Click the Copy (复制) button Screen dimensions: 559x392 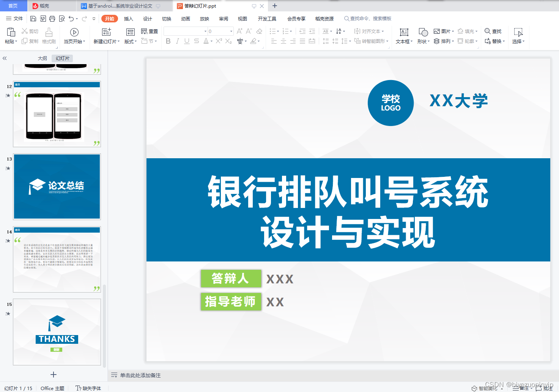click(30, 41)
